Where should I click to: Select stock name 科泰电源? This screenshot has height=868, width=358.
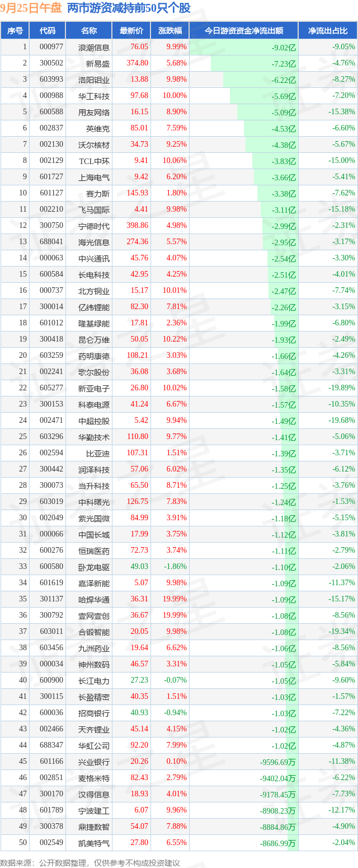click(x=94, y=405)
